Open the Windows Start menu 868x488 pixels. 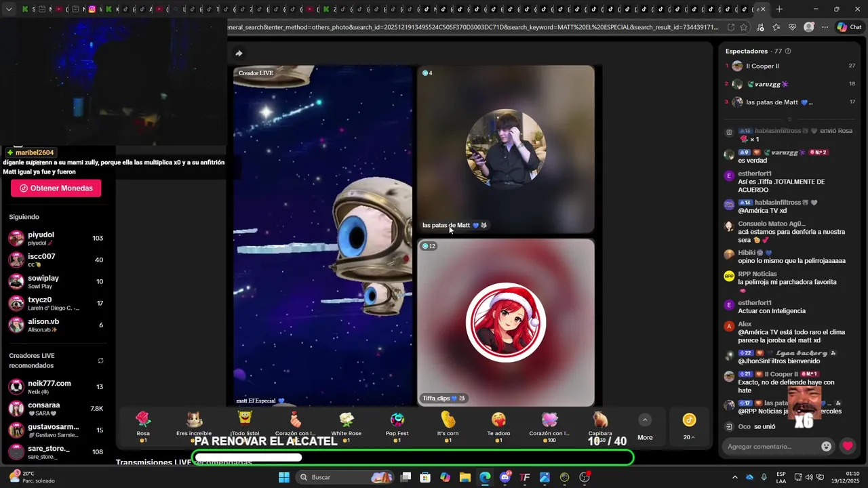coord(284,477)
